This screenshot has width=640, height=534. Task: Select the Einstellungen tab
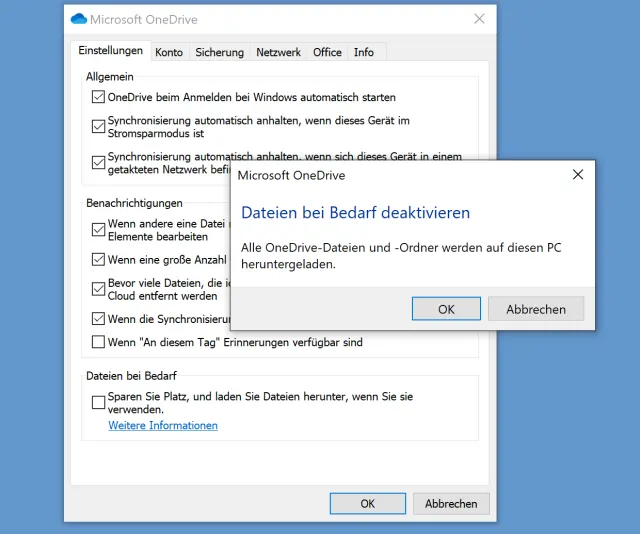click(x=110, y=51)
